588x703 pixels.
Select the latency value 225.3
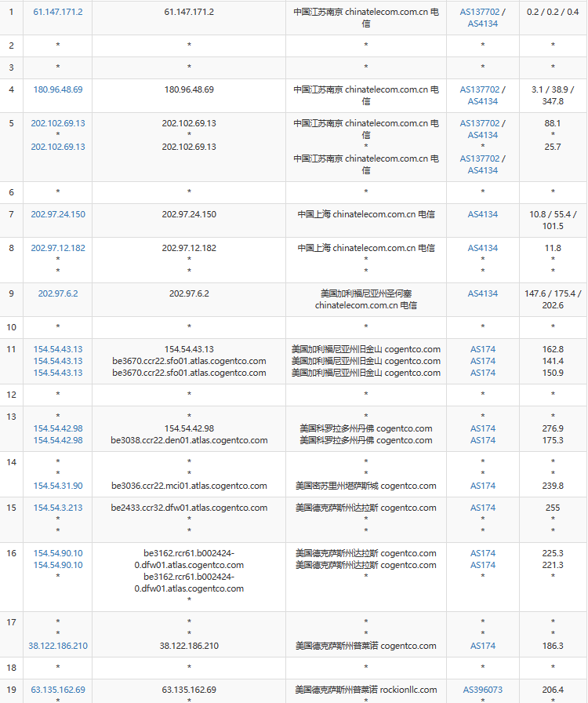click(553, 553)
